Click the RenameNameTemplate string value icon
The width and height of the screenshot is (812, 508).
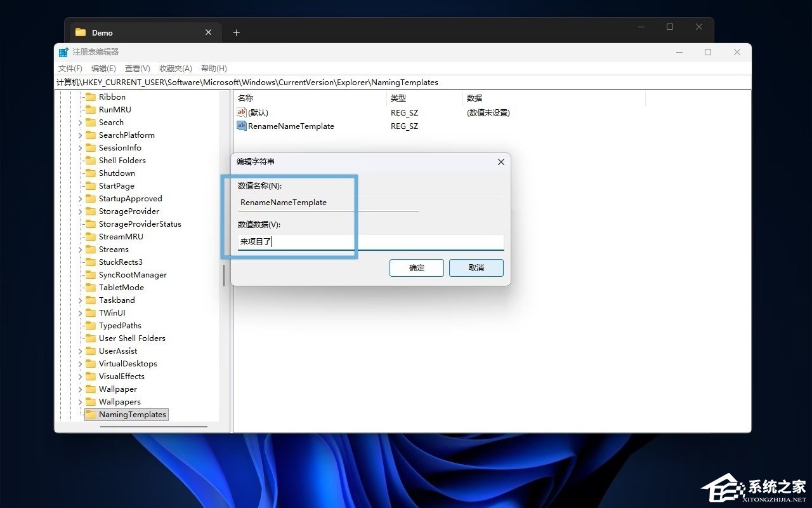pos(242,126)
